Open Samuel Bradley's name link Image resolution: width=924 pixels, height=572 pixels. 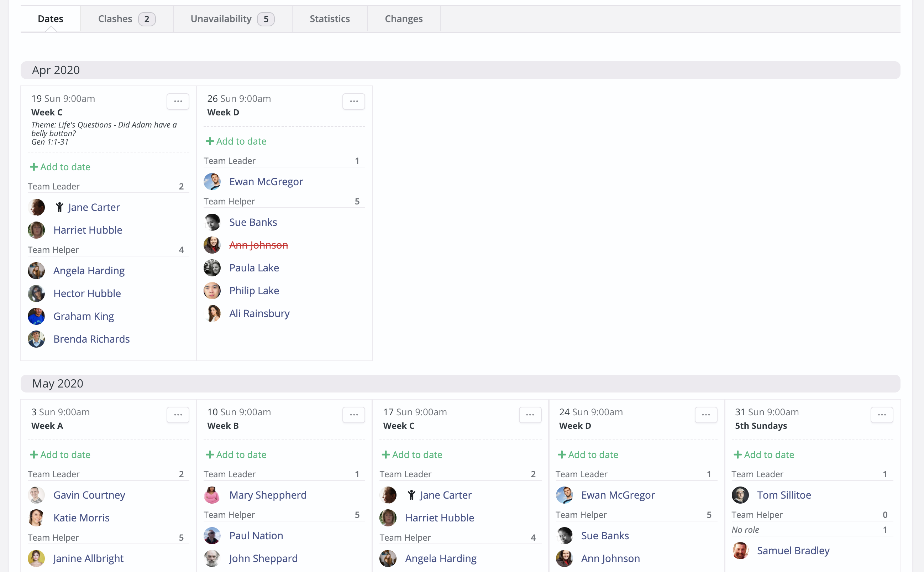(793, 550)
